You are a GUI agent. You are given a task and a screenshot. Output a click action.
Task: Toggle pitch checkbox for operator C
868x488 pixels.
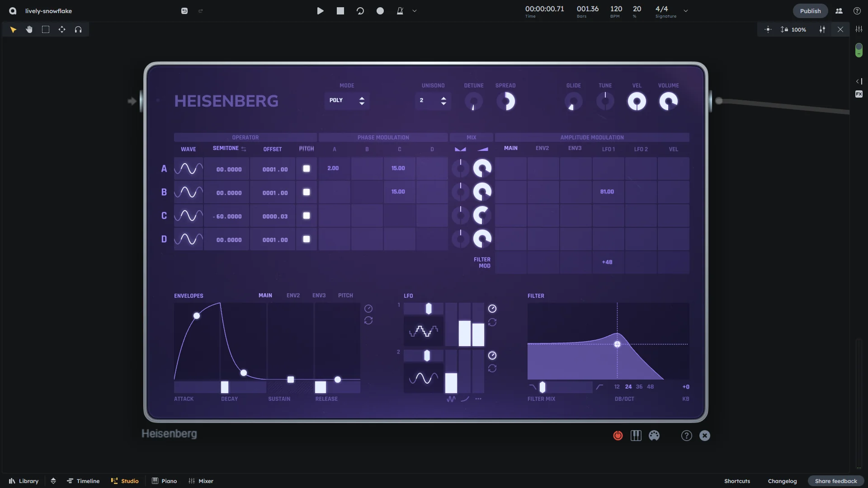coord(307,216)
